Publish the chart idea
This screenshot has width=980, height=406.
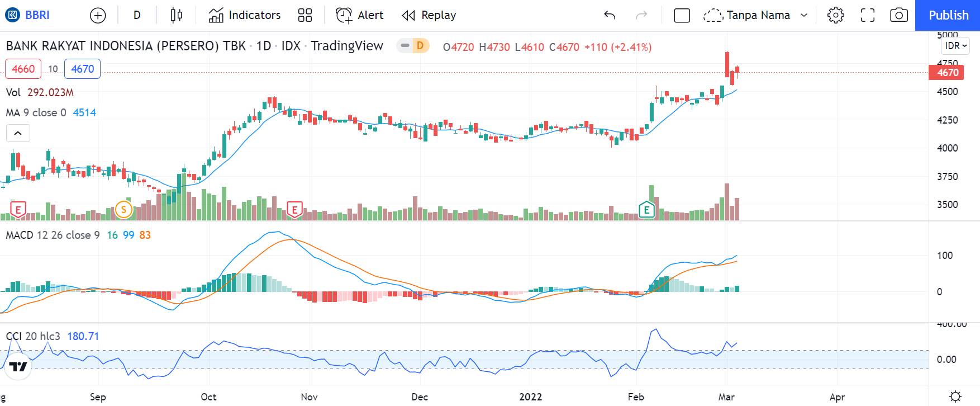point(948,15)
